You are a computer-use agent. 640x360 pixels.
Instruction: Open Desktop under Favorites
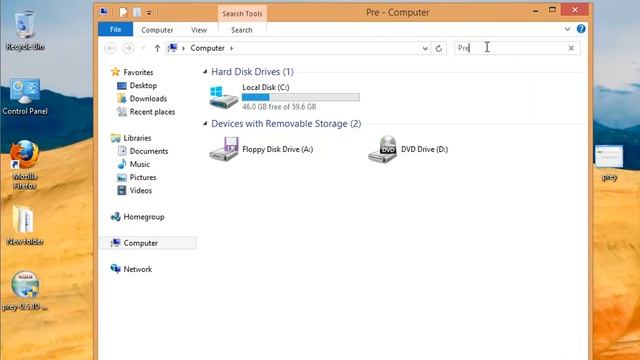(143, 85)
